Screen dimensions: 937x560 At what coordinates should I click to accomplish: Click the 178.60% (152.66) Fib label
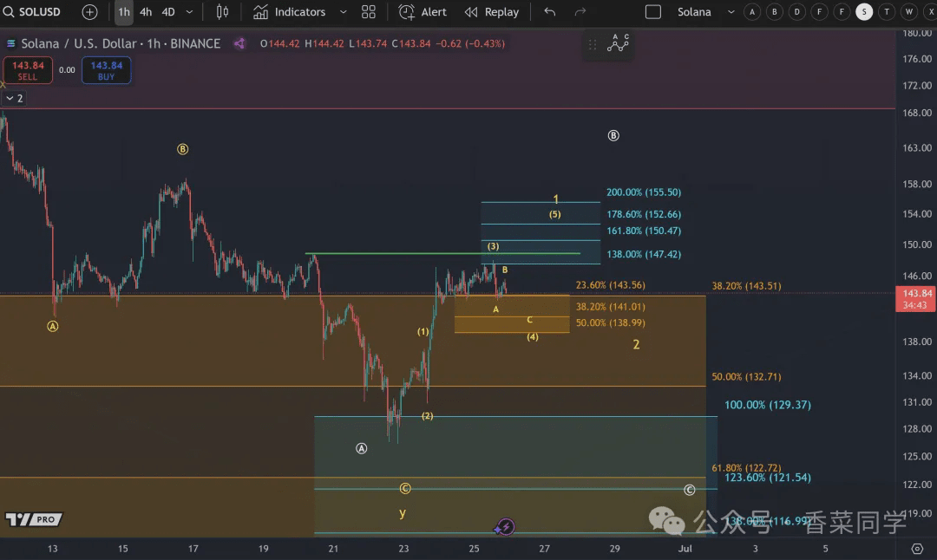[x=644, y=214]
